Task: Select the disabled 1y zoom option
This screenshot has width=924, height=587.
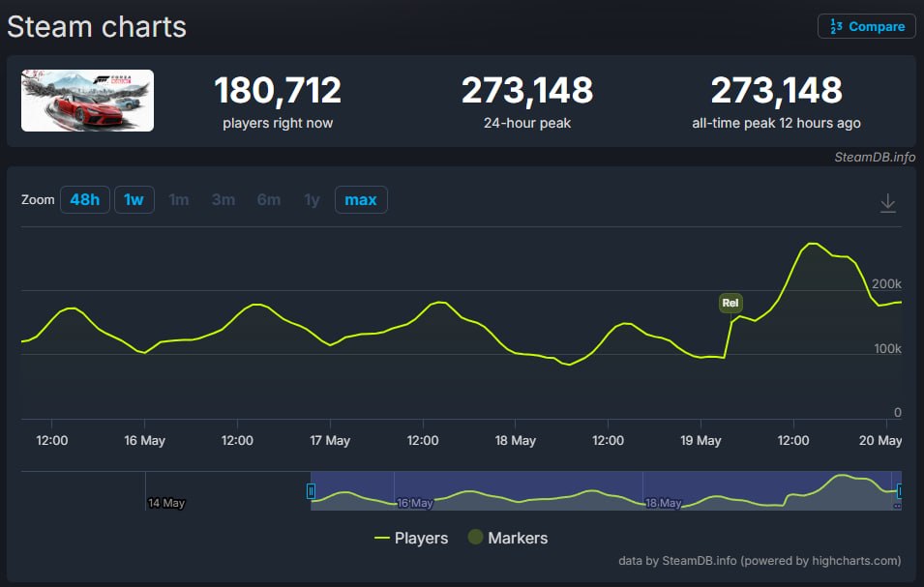Action: 312,199
